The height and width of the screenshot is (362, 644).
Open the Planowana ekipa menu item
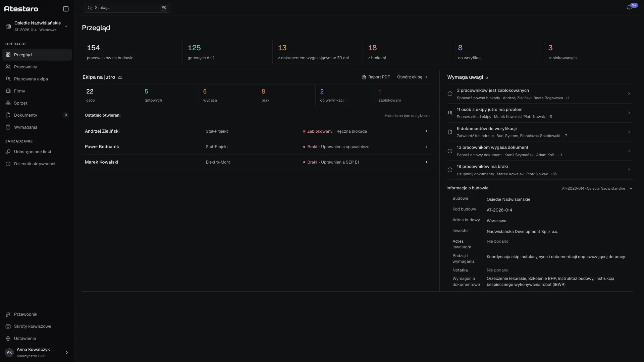point(37,79)
